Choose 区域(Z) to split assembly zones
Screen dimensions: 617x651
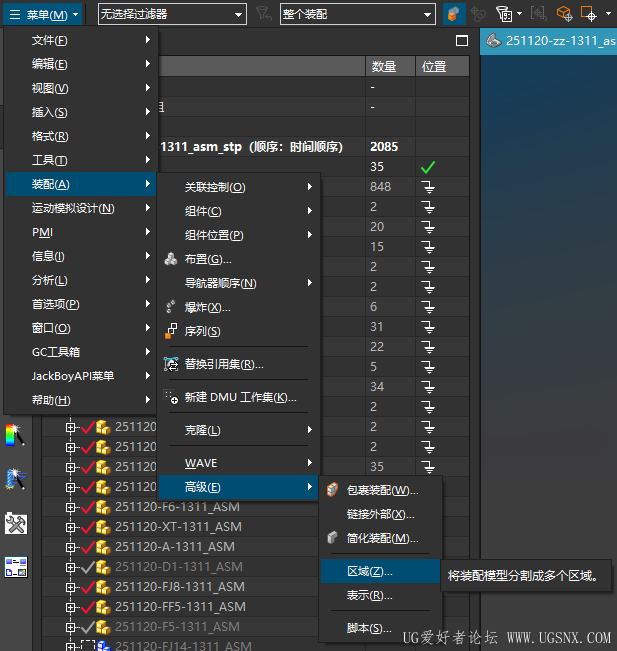click(x=380, y=571)
